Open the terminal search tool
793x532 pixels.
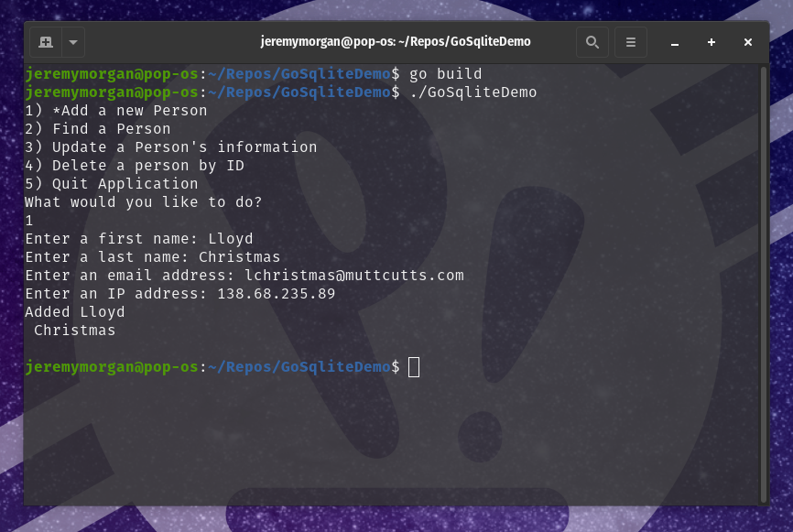(x=592, y=42)
